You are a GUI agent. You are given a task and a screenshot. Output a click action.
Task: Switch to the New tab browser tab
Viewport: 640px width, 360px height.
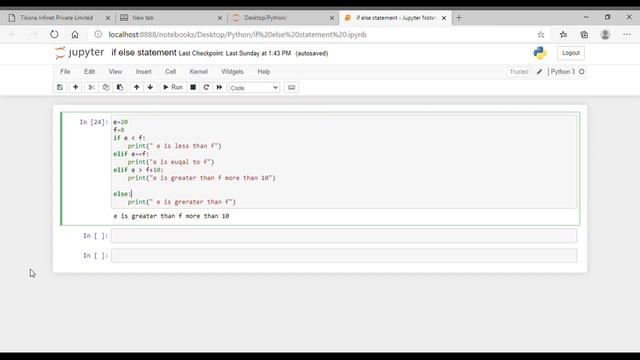[143, 18]
